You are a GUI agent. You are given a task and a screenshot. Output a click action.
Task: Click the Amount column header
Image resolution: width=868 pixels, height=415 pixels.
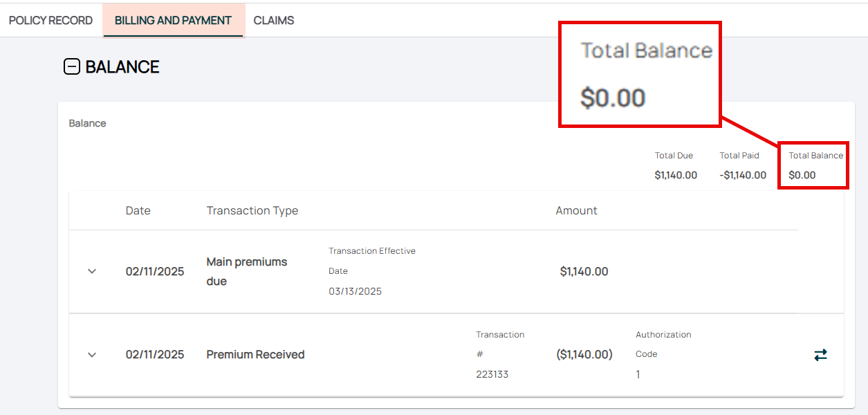pos(576,210)
